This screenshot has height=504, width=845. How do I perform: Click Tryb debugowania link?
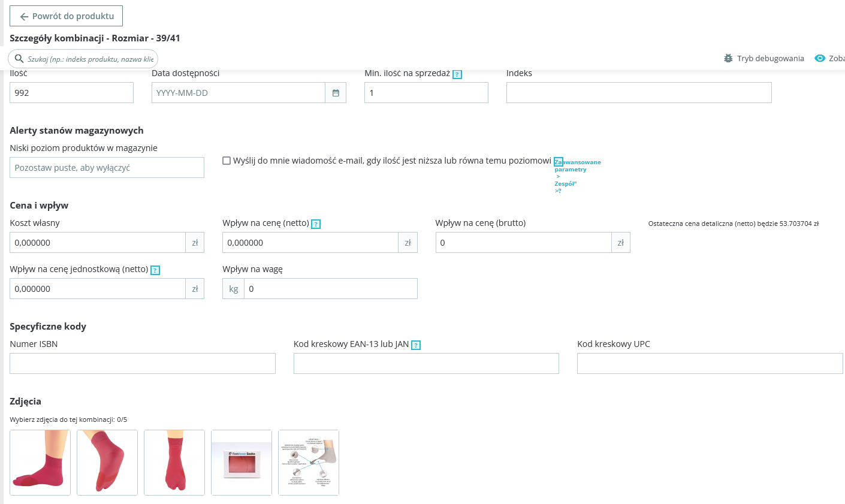[770, 58]
